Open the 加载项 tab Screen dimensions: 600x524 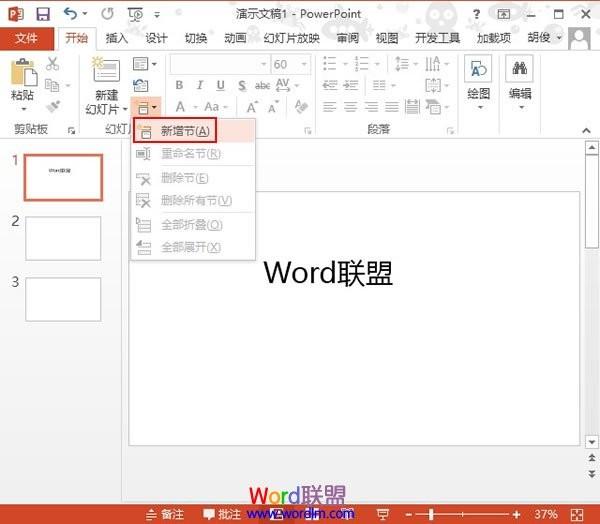click(493, 38)
